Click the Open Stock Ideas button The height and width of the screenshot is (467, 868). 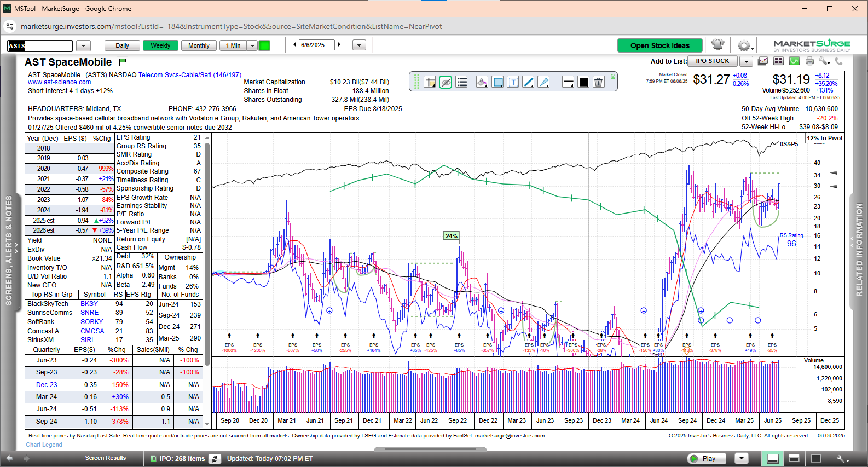pos(659,45)
